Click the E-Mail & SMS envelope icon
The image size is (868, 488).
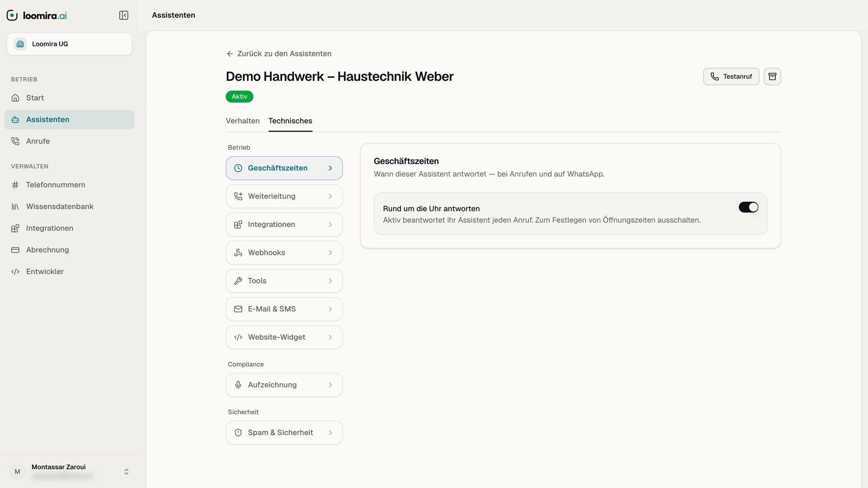[238, 309]
